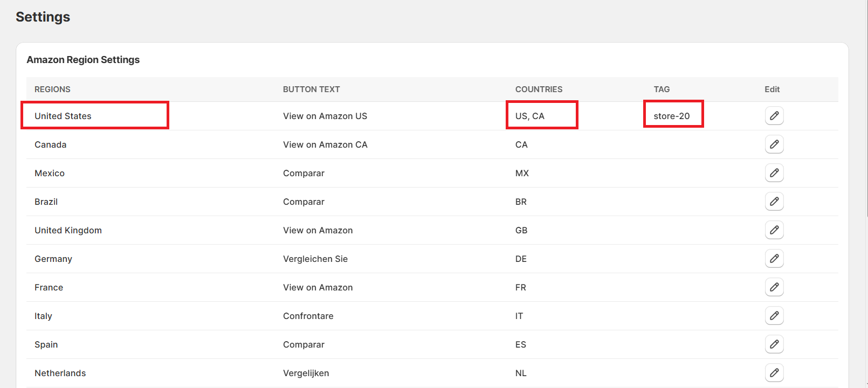Screen dimensions: 868x388
Task: Click the 'ES' country code
Action: (520, 344)
